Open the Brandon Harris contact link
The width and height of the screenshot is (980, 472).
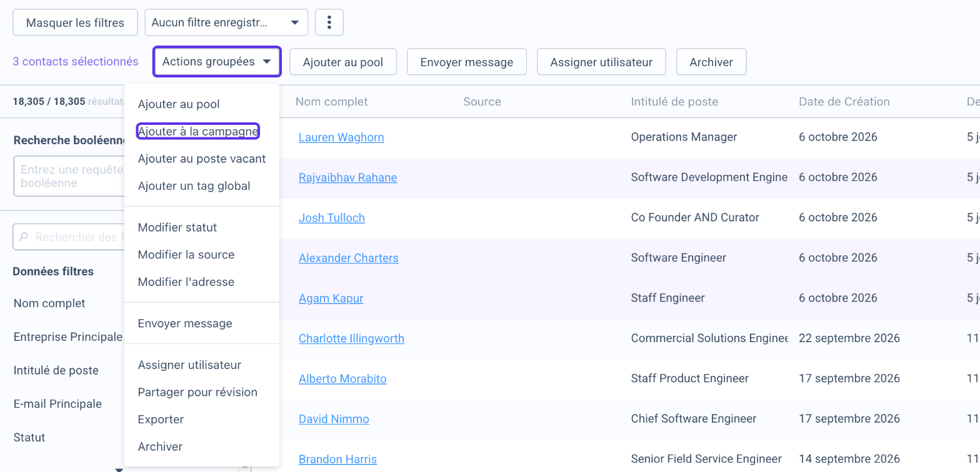tap(337, 460)
